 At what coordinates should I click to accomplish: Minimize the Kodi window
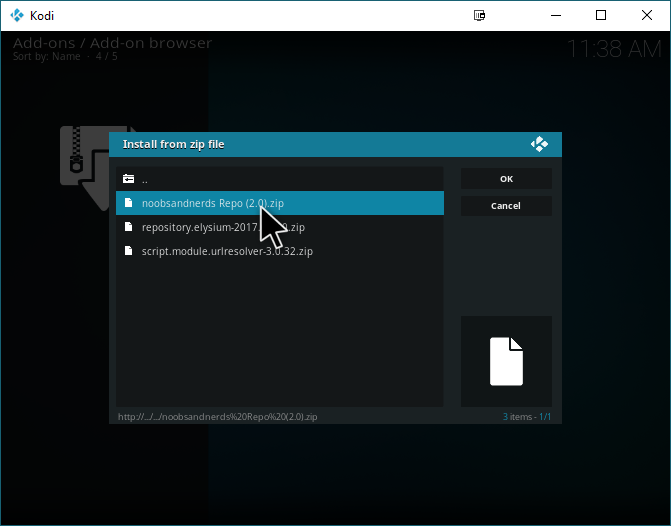[x=556, y=15]
